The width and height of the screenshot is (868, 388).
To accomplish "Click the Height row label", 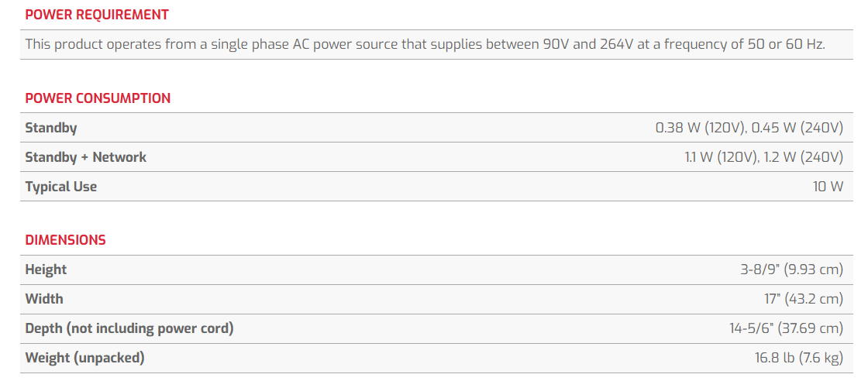I will 46,270.
